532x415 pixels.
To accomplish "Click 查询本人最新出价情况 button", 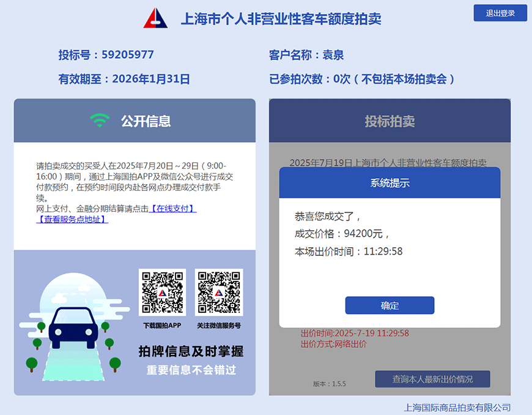I will (432, 379).
